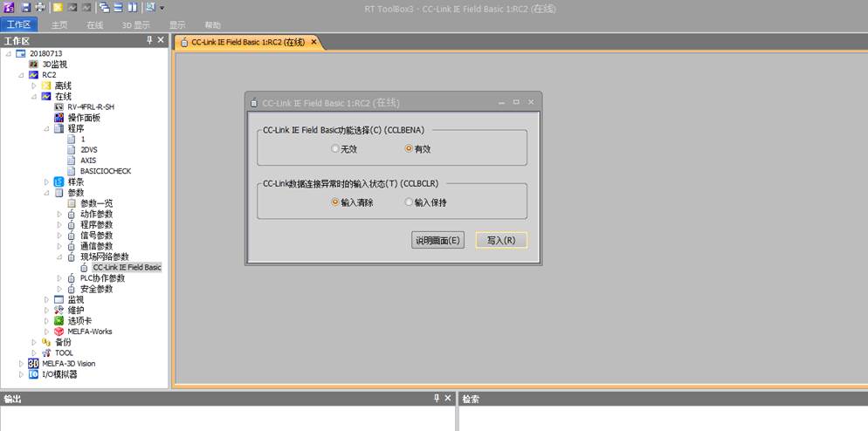The image size is (868, 431).
Task: Click the MELFA-3D Vision icon
Action: coord(33,364)
